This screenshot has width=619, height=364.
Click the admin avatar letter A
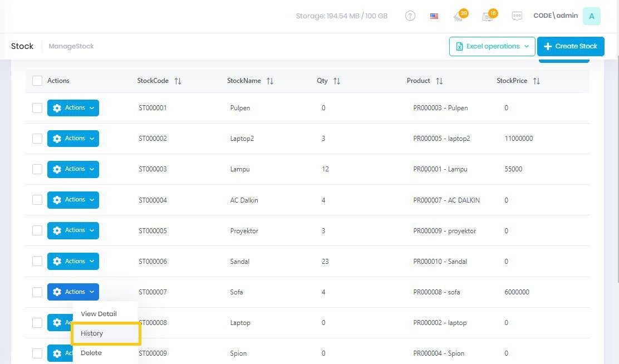point(591,16)
